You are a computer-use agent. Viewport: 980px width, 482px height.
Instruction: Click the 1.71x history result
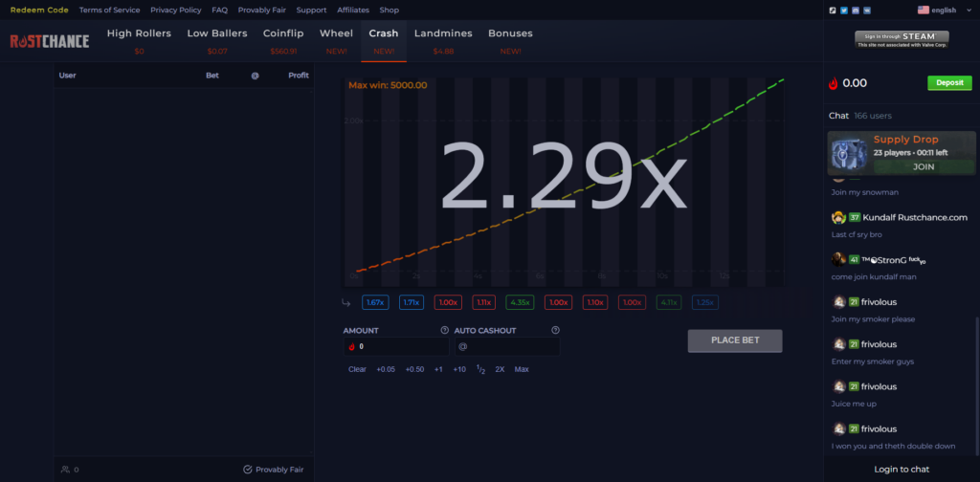412,302
